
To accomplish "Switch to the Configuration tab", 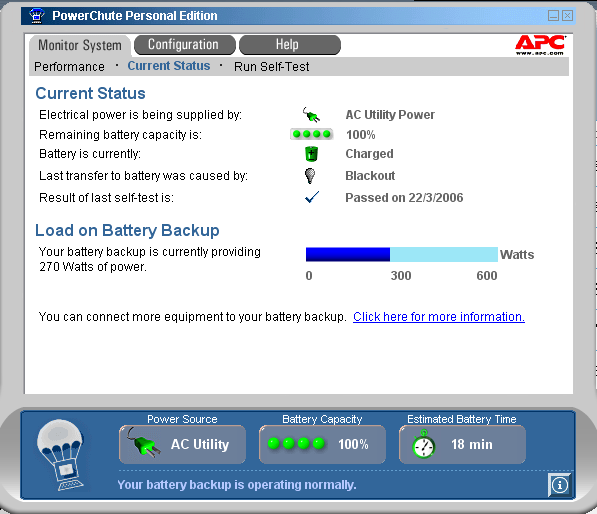I will pyautogui.click(x=185, y=45).
